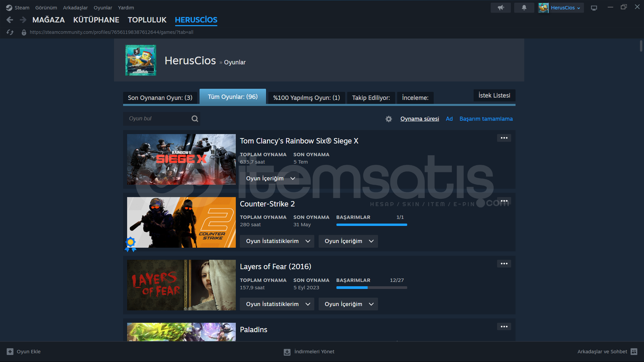644x362 pixels.
Task: Open more options for Paladins
Action: point(504,327)
